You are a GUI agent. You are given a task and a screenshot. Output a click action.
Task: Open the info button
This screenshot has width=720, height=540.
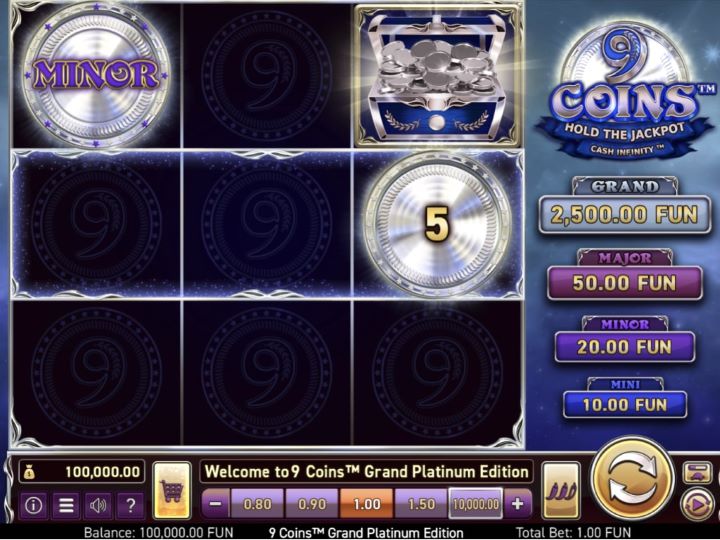(x=34, y=505)
